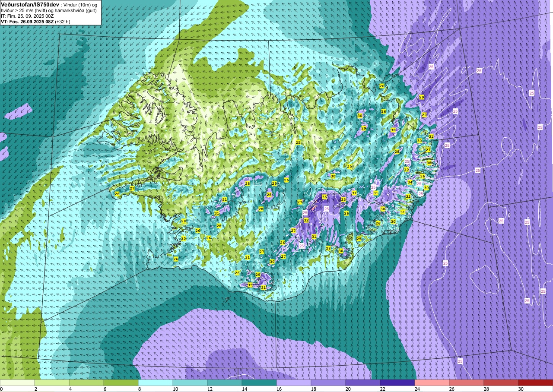
Task: Click the 6–8 m/s olive green legend swatch
Action: click(121, 383)
